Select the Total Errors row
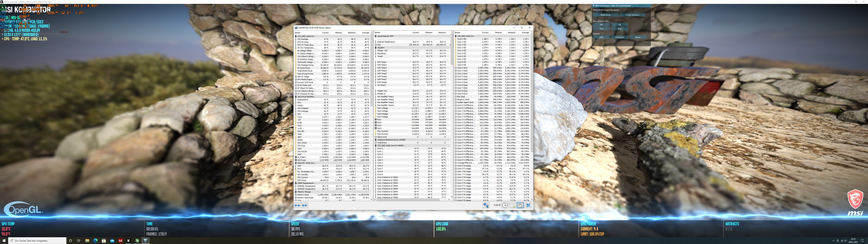The image size is (868, 244). (412, 143)
